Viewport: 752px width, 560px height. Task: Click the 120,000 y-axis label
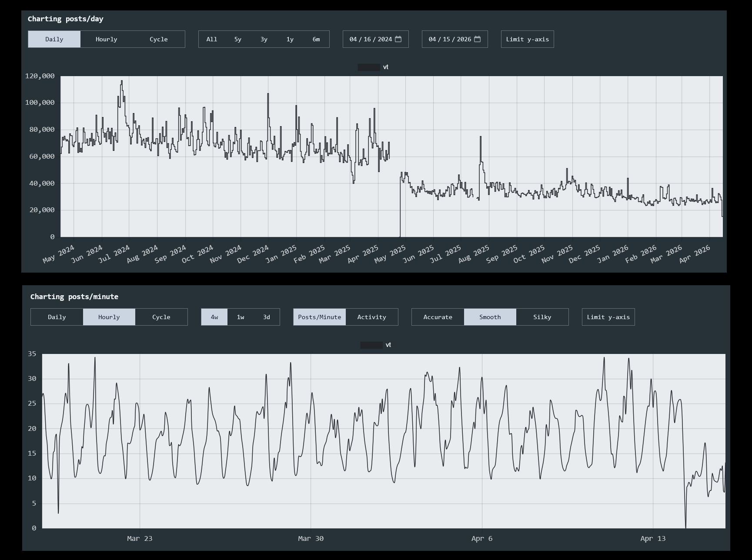click(40, 76)
